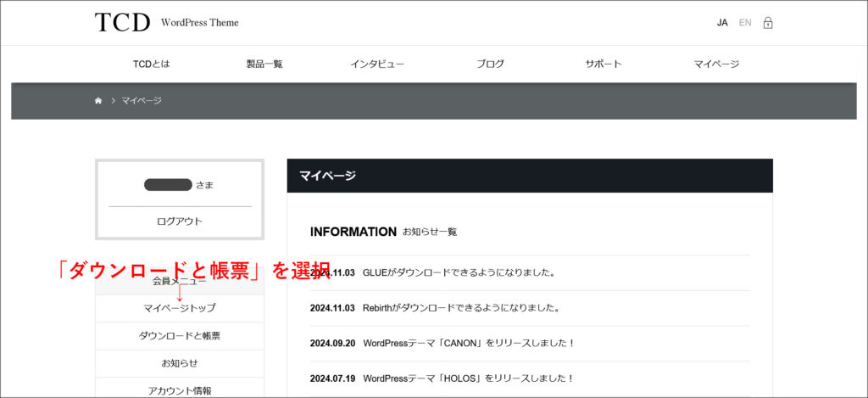Viewport: 868px width, 398px height.
Task: Open お知らせ in the member menu
Action: [x=180, y=363]
